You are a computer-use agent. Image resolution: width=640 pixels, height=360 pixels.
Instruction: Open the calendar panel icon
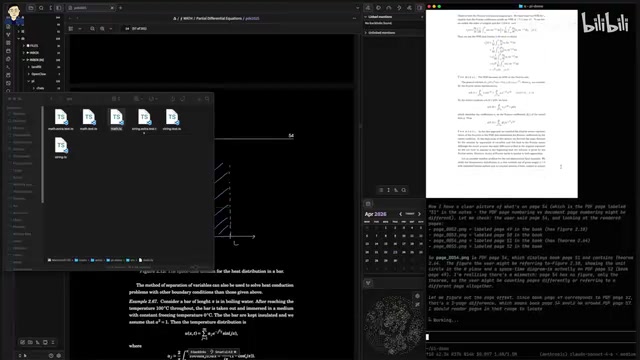368,204
